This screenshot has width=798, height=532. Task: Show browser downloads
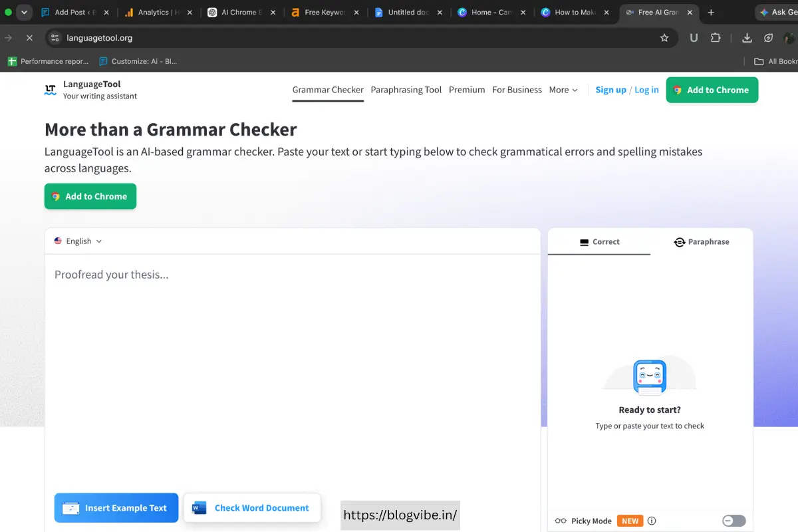[747, 38]
